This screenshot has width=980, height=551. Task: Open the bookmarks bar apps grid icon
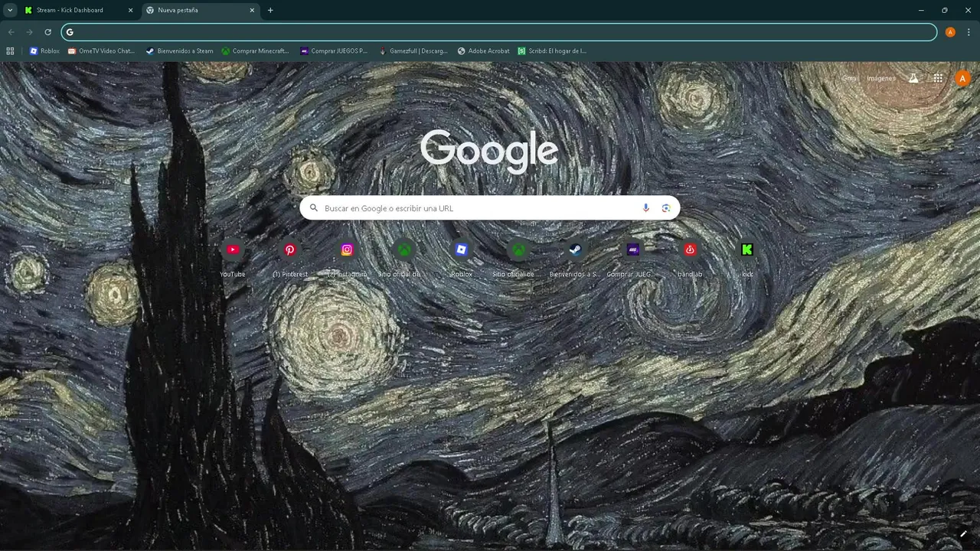[x=10, y=51]
